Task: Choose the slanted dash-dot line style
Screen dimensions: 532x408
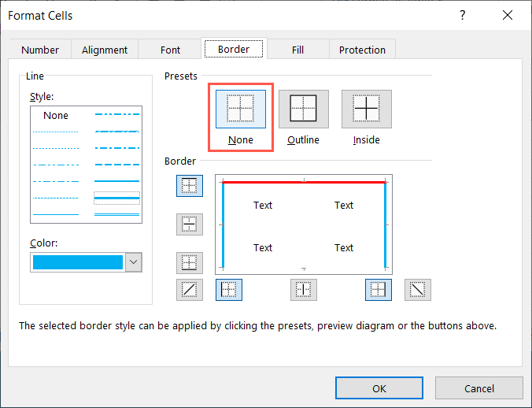Action: 117,132
